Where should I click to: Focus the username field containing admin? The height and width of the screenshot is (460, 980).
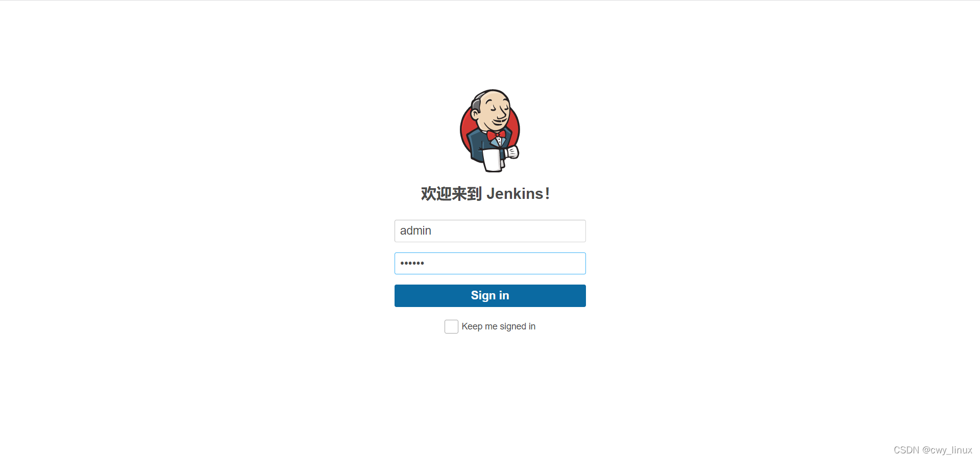click(x=490, y=231)
